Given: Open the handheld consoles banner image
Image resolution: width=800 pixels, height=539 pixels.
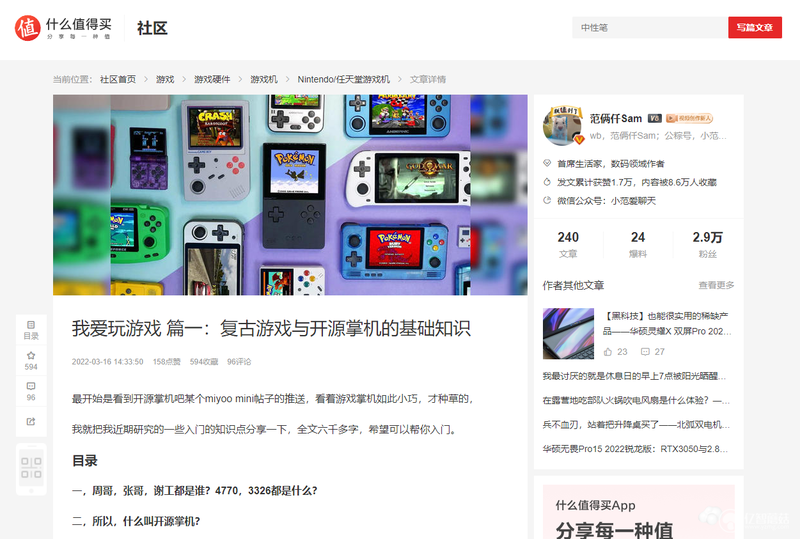Looking at the screenshot, I should pos(290,194).
